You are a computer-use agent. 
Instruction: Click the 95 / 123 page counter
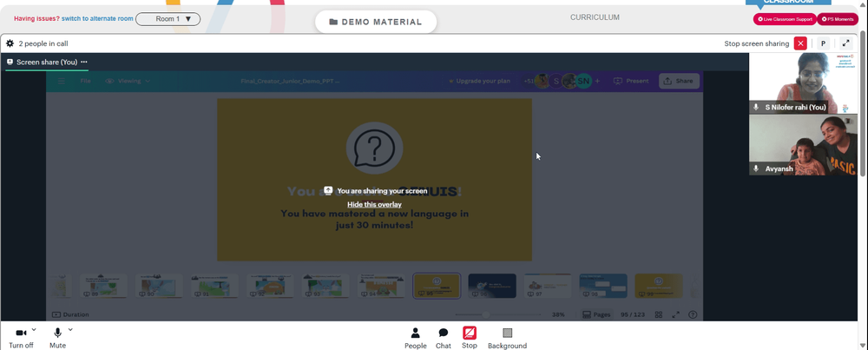click(633, 314)
